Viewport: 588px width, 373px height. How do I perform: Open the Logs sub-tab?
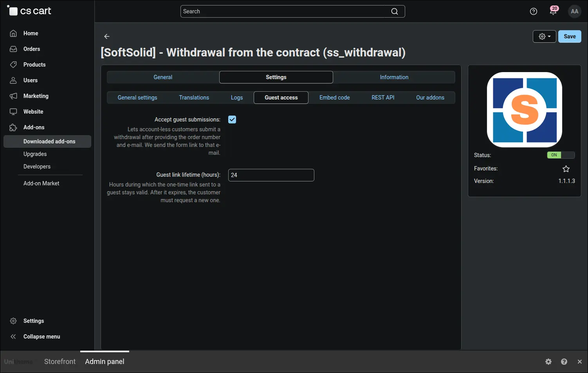coord(237,98)
